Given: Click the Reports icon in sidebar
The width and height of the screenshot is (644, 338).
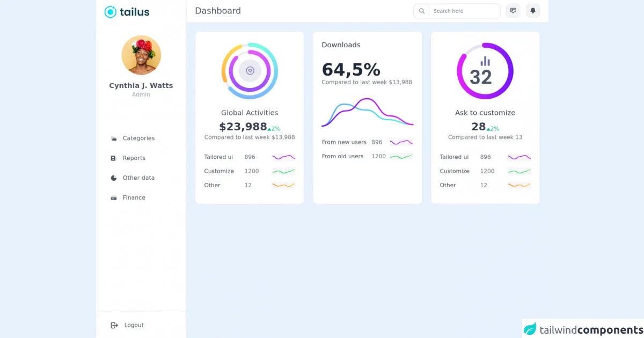Looking at the screenshot, I should pos(114,158).
